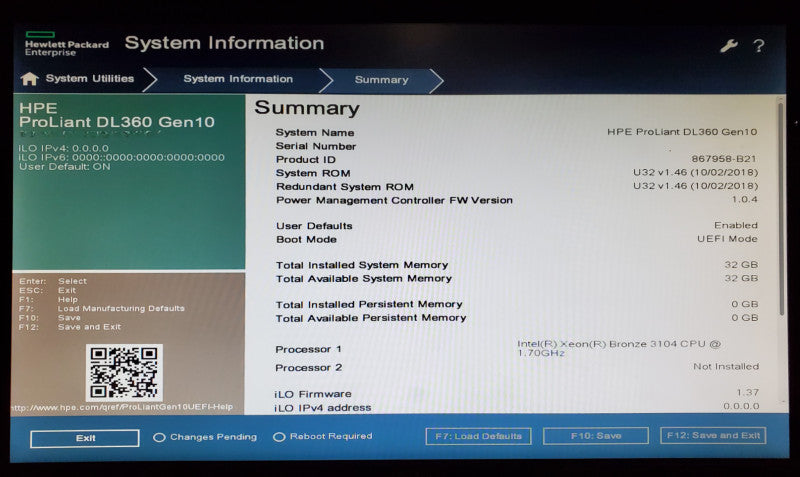Open the wrench settings icon
This screenshot has height=477, width=800.
coord(729,46)
